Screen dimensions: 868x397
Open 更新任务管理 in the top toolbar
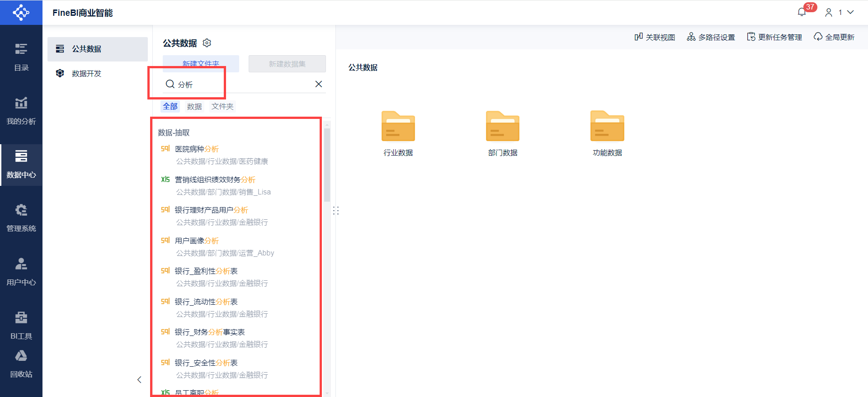coord(774,37)
